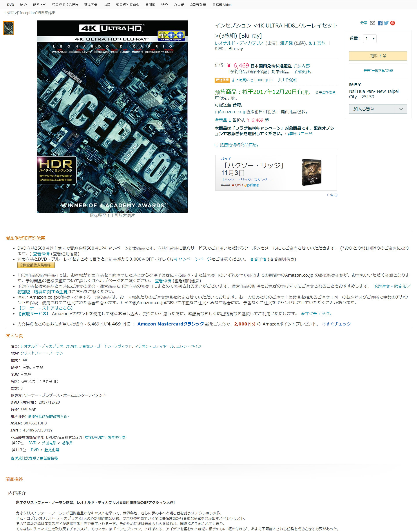Open レオナルド・ディカプリオ author link in title area

[239, 43]
